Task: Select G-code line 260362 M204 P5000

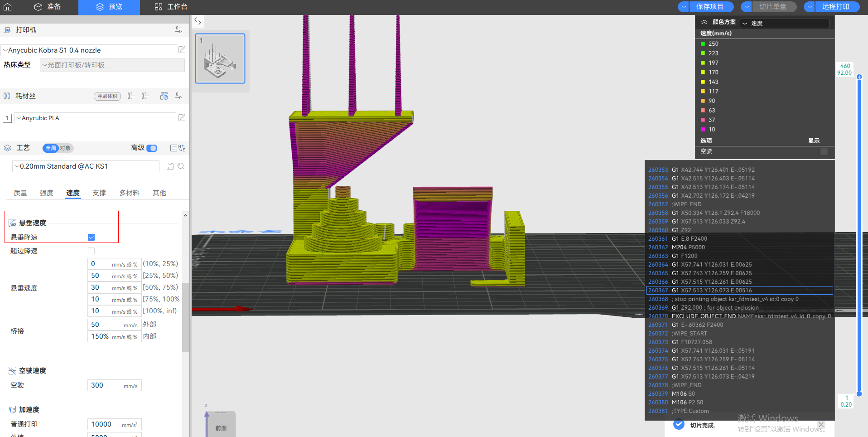Action: click(739, 248)
